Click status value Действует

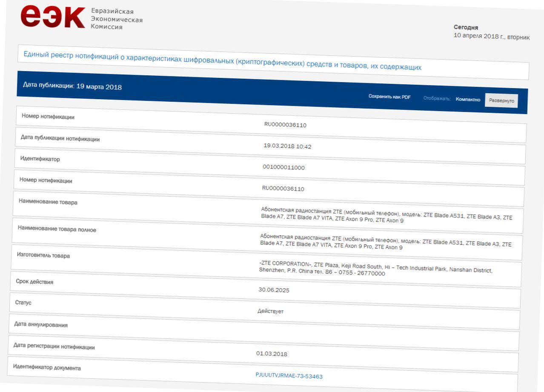pos(270,312)
